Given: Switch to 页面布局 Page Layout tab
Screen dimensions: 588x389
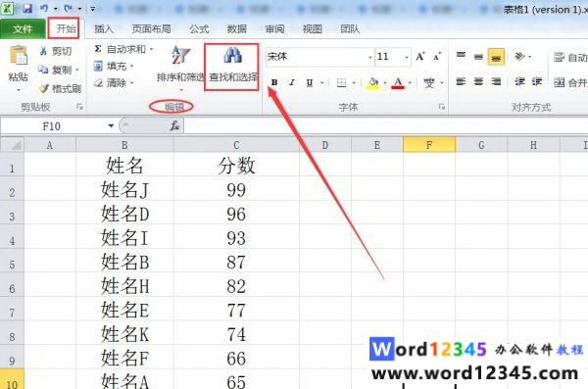Looking at the screenshot, I should click(x=152, y=28).
